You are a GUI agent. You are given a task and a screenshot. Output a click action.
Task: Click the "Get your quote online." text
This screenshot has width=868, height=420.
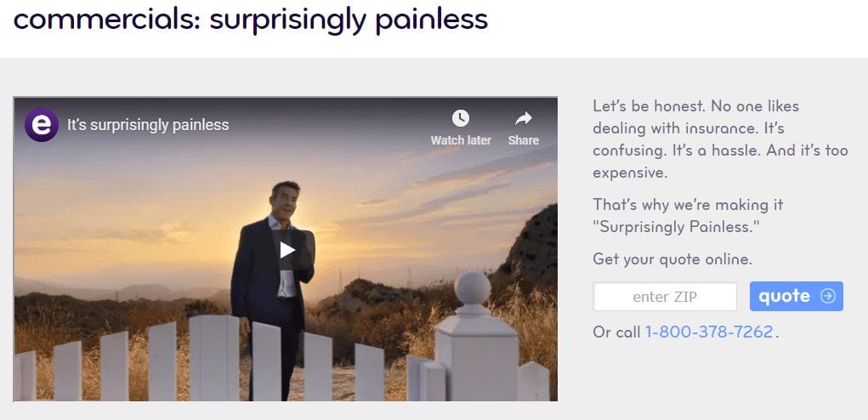click(x=672, y=259)
